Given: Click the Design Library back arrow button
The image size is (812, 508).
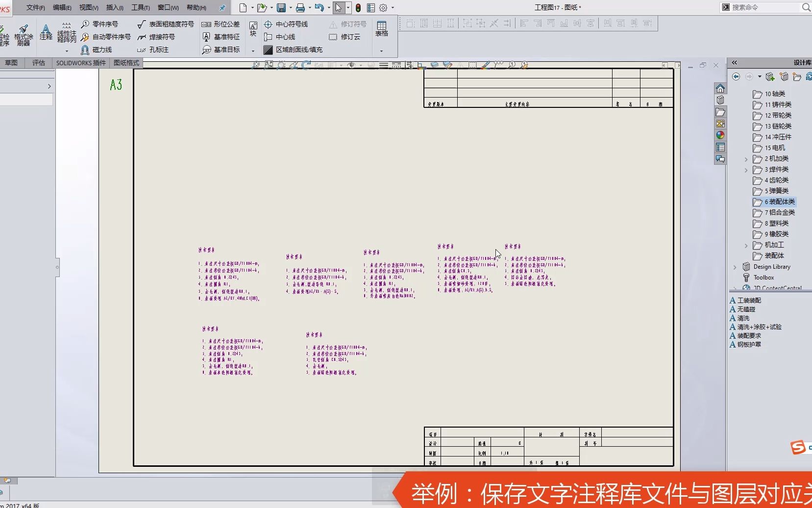Looking at the screenshot, I should point(737,76).
